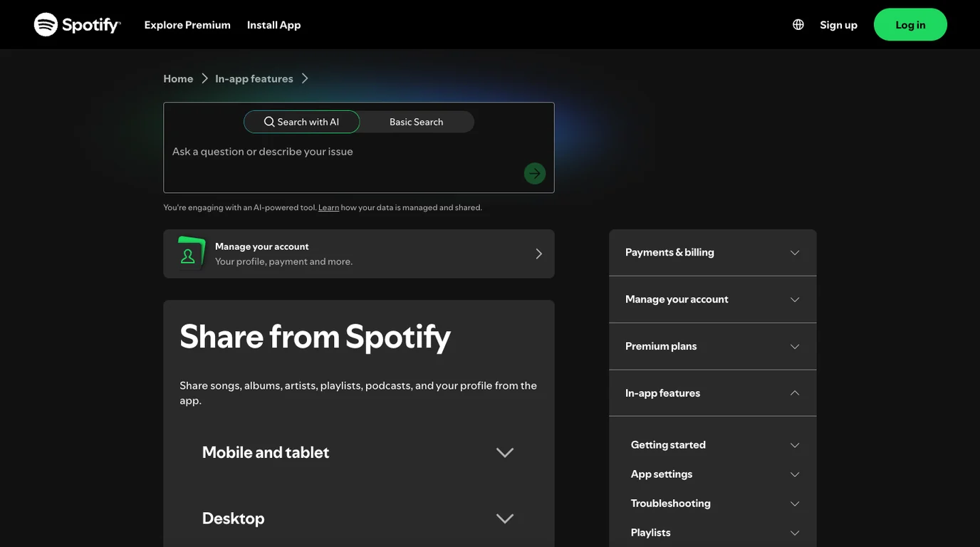Expand Payments & billing sidebar menu
The height and width of the screenshot is (547, 980).
coord(713,253)
